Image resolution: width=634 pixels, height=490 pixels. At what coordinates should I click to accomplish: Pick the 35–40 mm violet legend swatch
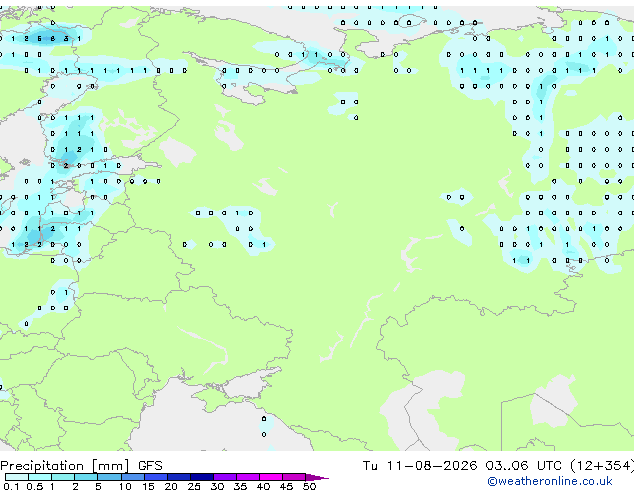coord(248,477)
